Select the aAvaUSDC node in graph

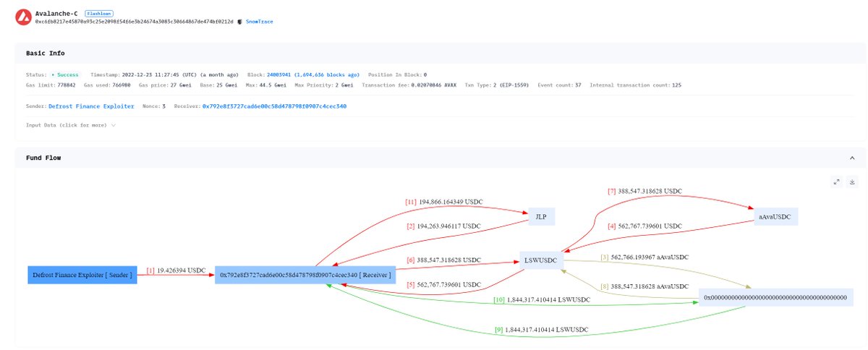point(776,216)
